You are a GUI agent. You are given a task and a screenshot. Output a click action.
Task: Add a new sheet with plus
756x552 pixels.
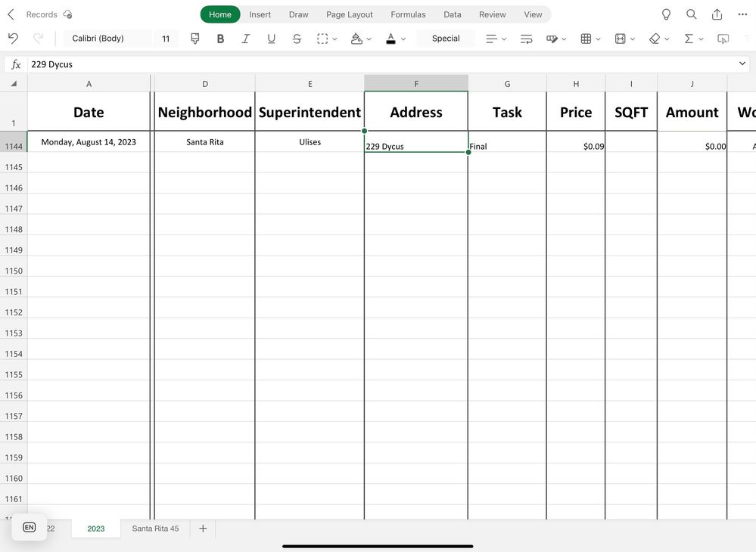[203, 529]
